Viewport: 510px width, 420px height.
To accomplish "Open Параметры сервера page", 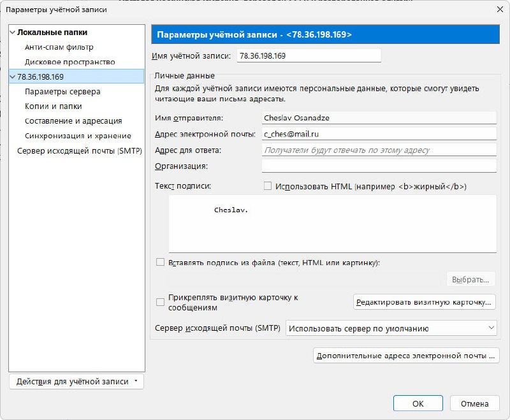I will 62,92.
